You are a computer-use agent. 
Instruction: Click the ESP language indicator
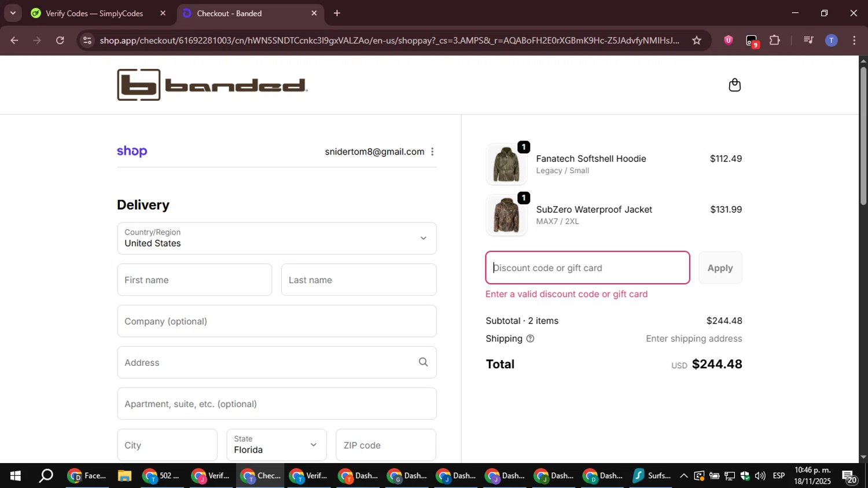[779, 476]
